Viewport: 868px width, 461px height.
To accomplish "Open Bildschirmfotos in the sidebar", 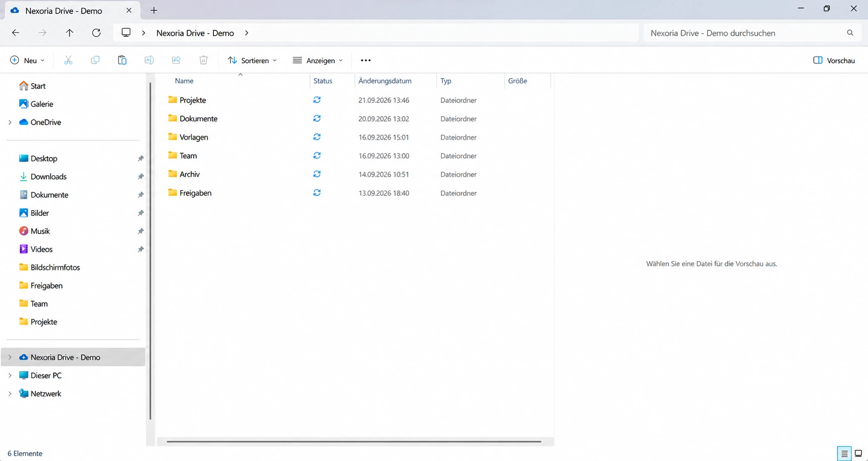I will pyautogui.click(x=49, y=267).
